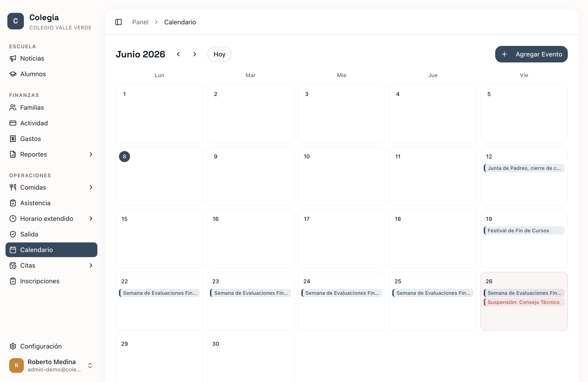Click the Junio 2026 heading

(x=140, y=54)
